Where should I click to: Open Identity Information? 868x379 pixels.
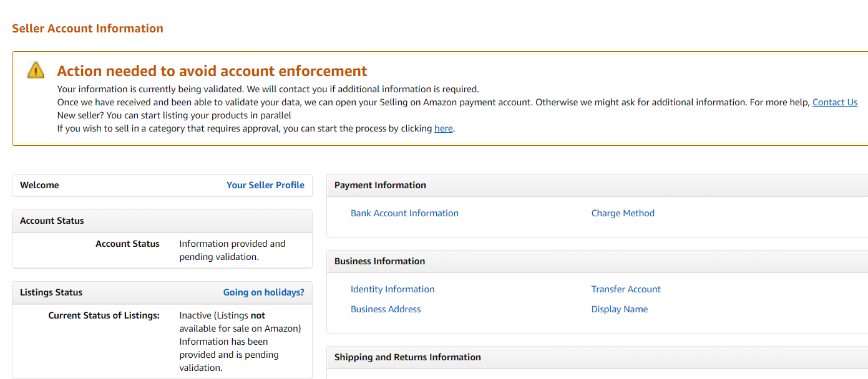[393, 289]
